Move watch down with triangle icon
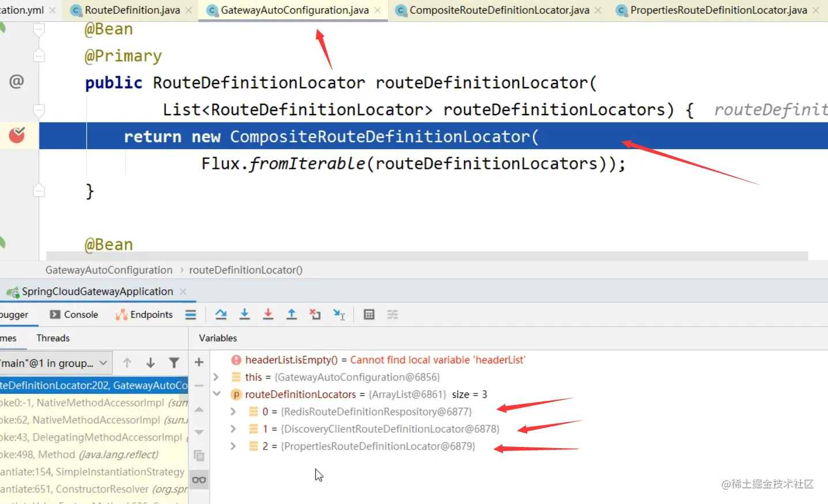The height and width of the screenshot is (504, 828). pos(199,432)
